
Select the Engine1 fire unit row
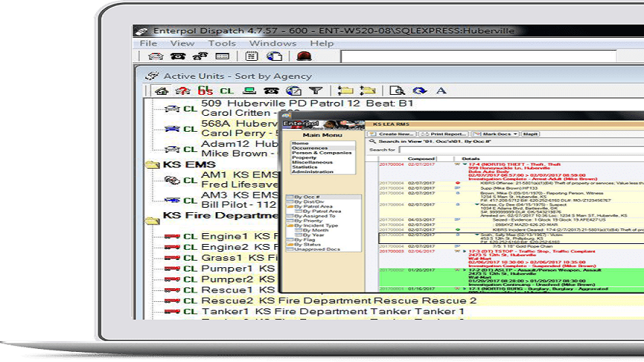224,237
